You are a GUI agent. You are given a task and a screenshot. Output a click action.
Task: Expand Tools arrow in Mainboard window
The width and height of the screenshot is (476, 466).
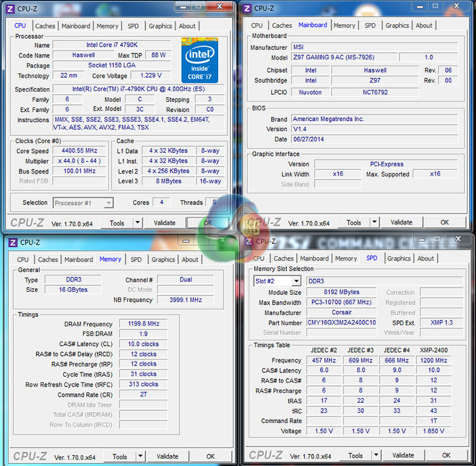point(374,222)
